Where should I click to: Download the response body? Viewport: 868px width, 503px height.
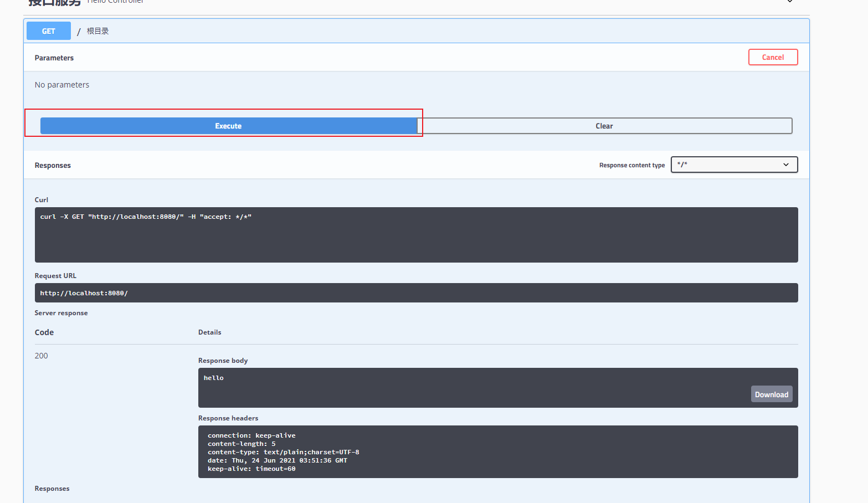click(x=772, y=394)
